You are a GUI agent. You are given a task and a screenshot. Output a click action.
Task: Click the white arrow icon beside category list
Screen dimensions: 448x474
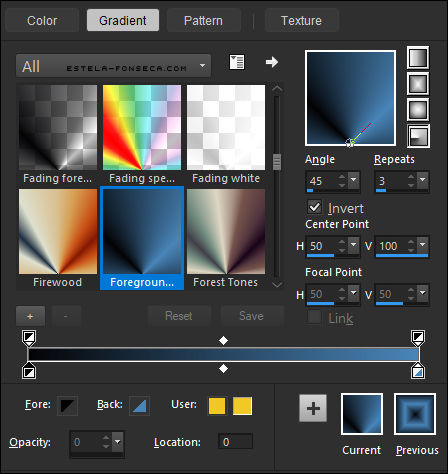pos(272,62)
